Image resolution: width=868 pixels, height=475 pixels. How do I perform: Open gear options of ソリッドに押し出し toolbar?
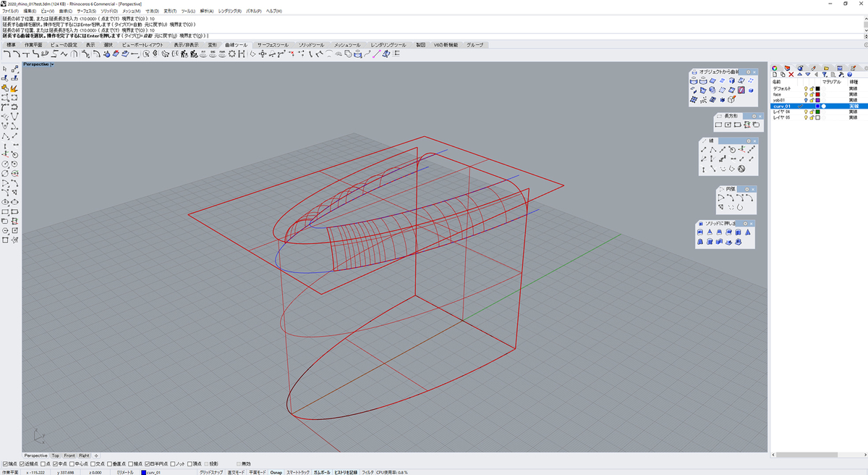(745, 223)
